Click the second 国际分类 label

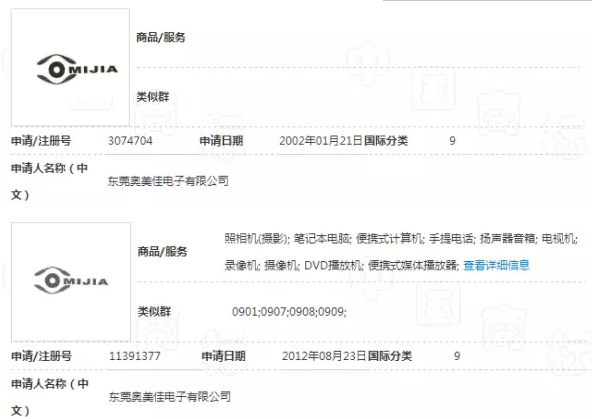click(390, 356)
